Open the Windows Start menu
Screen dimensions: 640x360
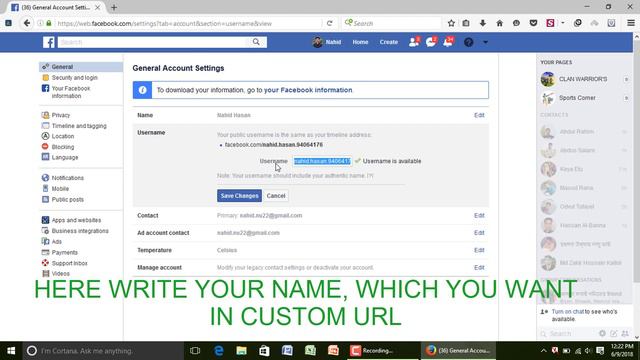pos(11,351)
